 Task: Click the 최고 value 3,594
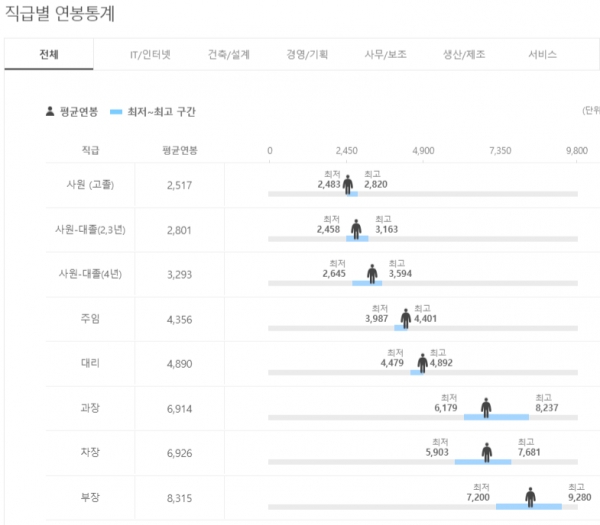(x=400, y=274)
